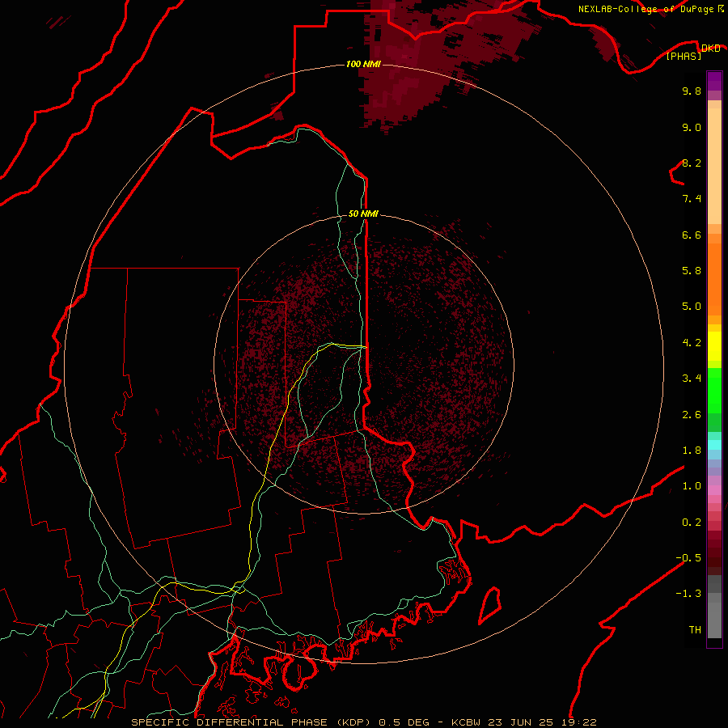
Task: Click the [PHAS] units label
Action: 684,56
